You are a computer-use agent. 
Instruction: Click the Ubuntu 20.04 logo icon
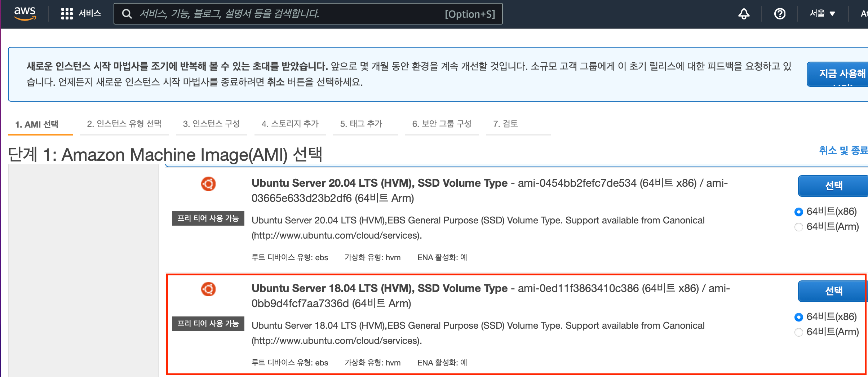208,184
